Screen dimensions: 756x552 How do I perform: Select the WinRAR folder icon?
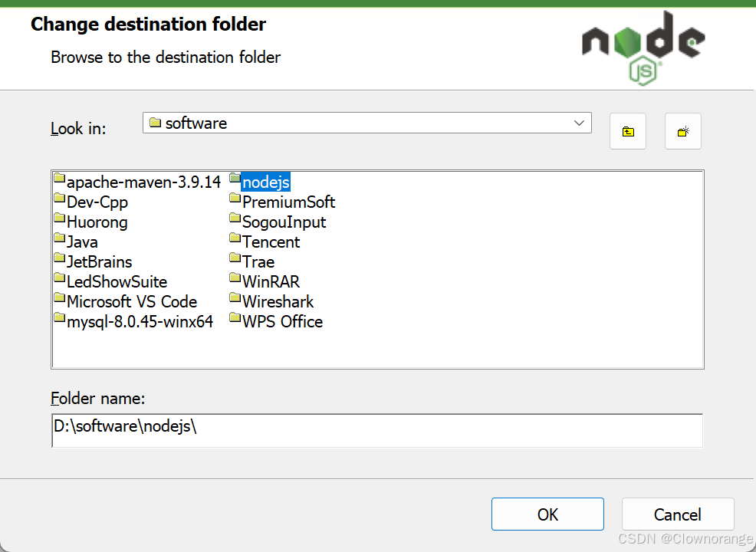coord(235,278)
